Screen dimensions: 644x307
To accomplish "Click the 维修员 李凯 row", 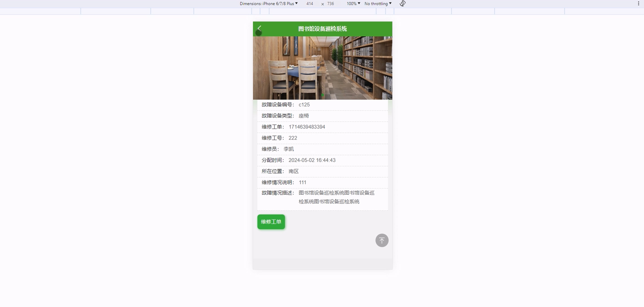I will pos(322,149).
